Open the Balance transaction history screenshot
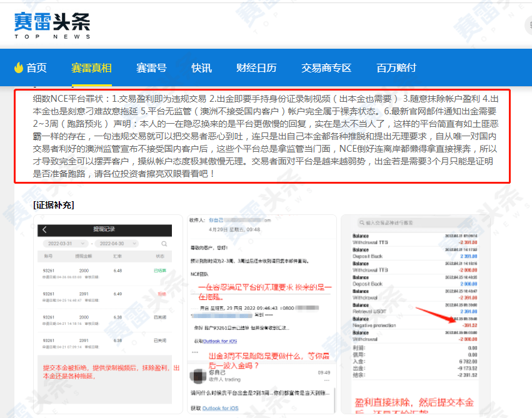This screenshot has width=532, height=418. point(415,314)
